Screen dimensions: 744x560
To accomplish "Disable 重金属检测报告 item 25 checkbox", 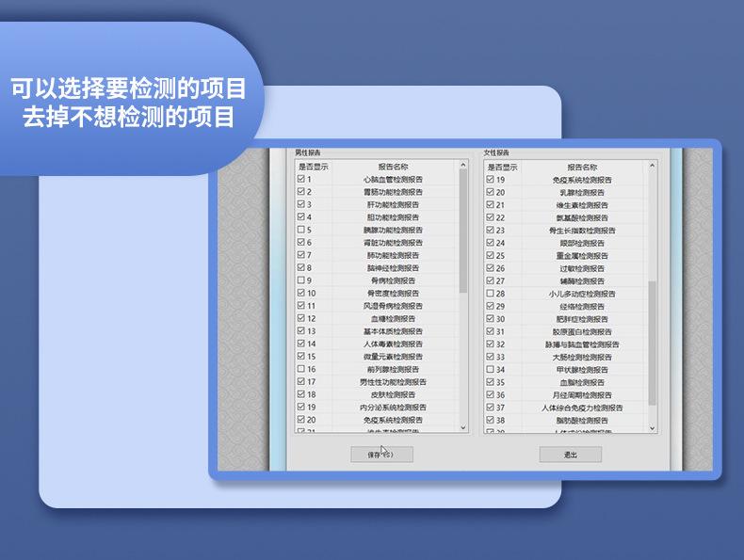I will click(490, 255).
